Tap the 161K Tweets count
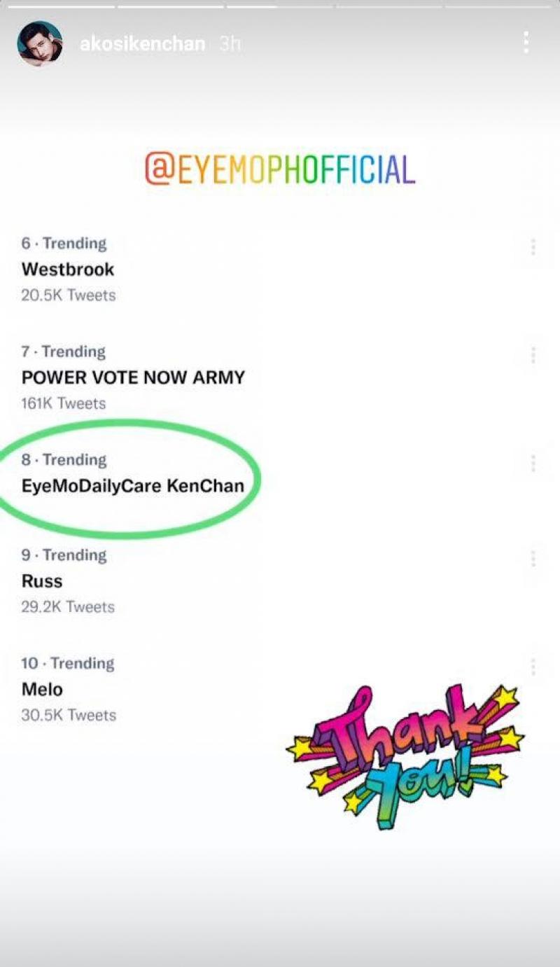The height and width of the screenshot is (967, 560). click(x=64, y=403)
